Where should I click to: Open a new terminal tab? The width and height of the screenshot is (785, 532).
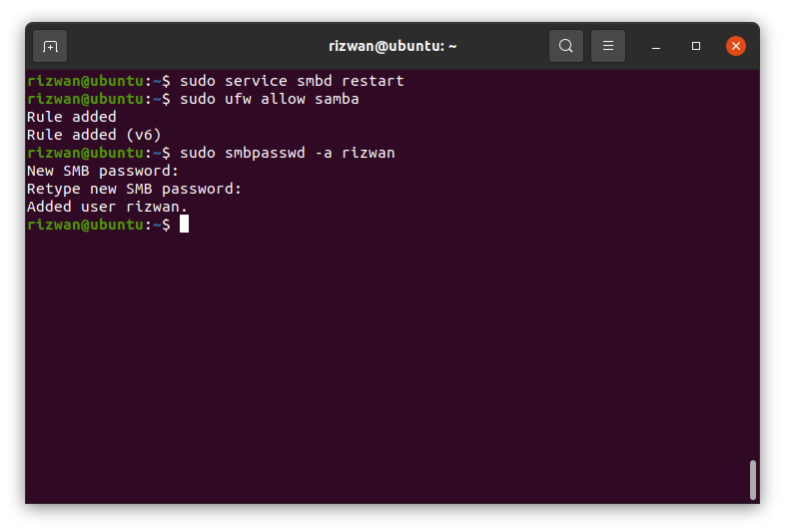50,47
